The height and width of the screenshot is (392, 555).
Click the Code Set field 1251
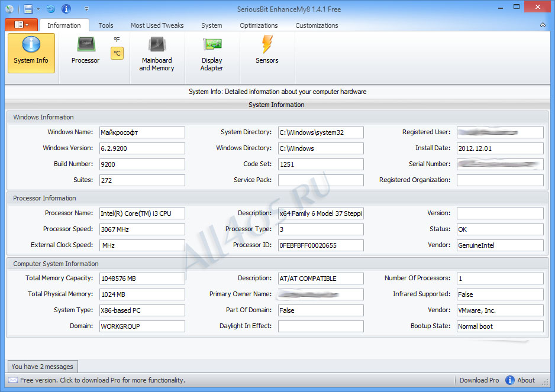[x=321, y=164]
